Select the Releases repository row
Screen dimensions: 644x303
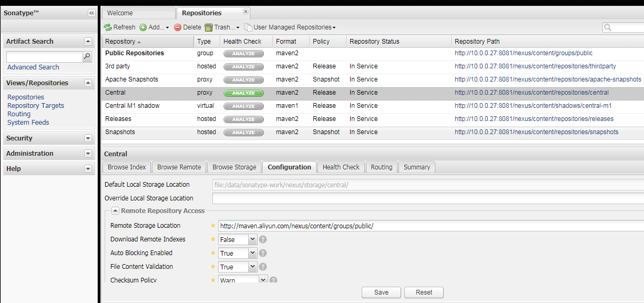[x=373, y=119]
